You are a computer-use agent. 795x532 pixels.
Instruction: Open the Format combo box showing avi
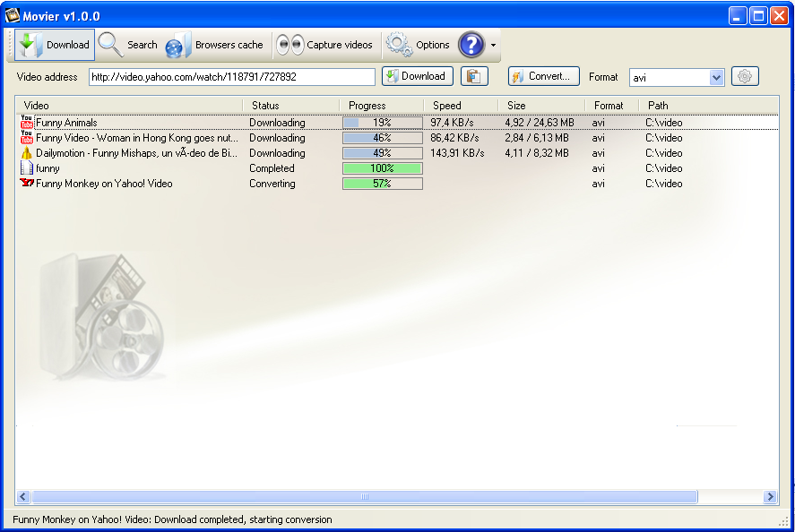point(677,78)
